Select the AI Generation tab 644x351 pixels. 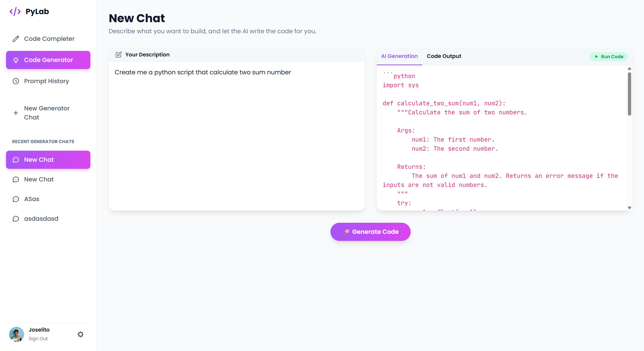tap(399, 56)
